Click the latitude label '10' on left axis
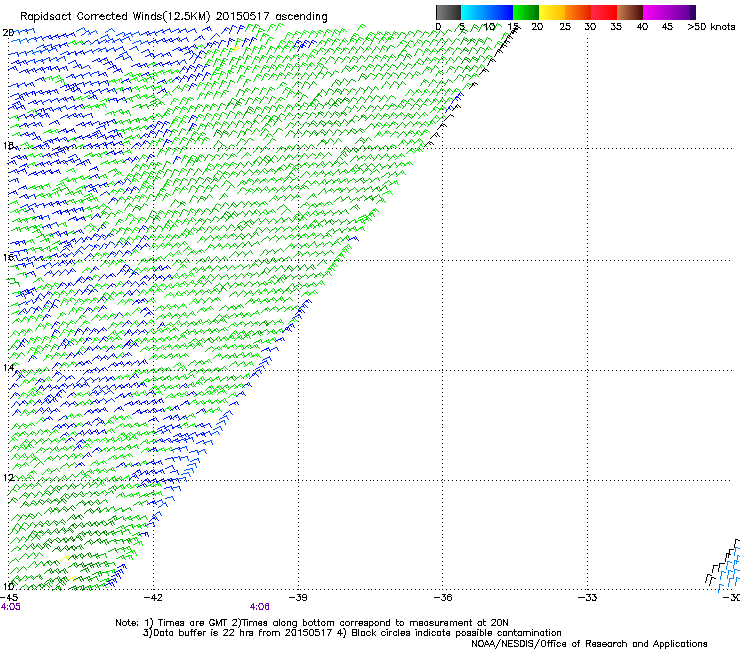The image size is (740, 650). coord(8,587)
